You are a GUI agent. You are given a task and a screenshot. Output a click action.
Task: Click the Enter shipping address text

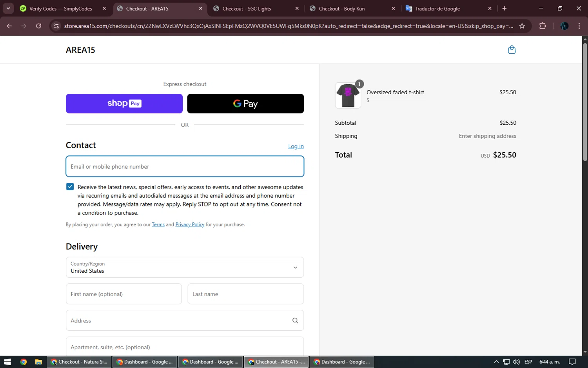tap(488, 136)
